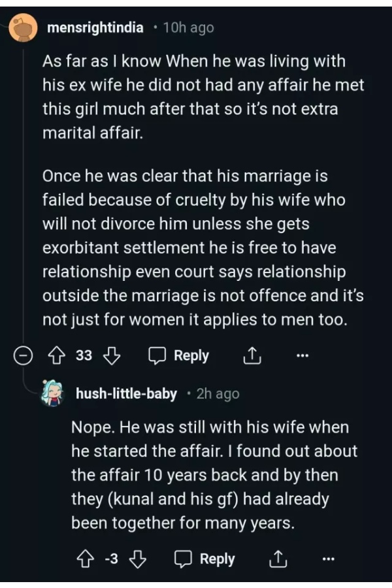Upvote the mensrightindia comment
392x588 pixels.
click(x=56, y=356)
